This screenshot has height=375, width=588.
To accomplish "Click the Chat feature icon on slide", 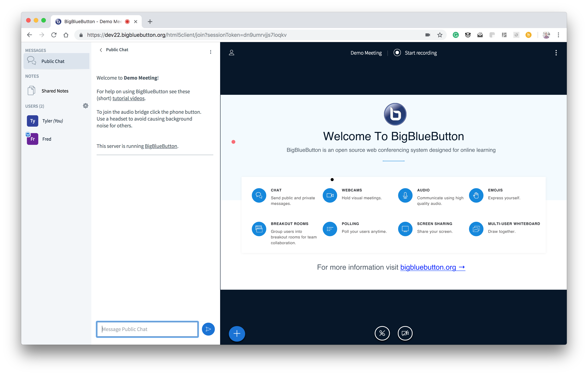I will 259,195.
